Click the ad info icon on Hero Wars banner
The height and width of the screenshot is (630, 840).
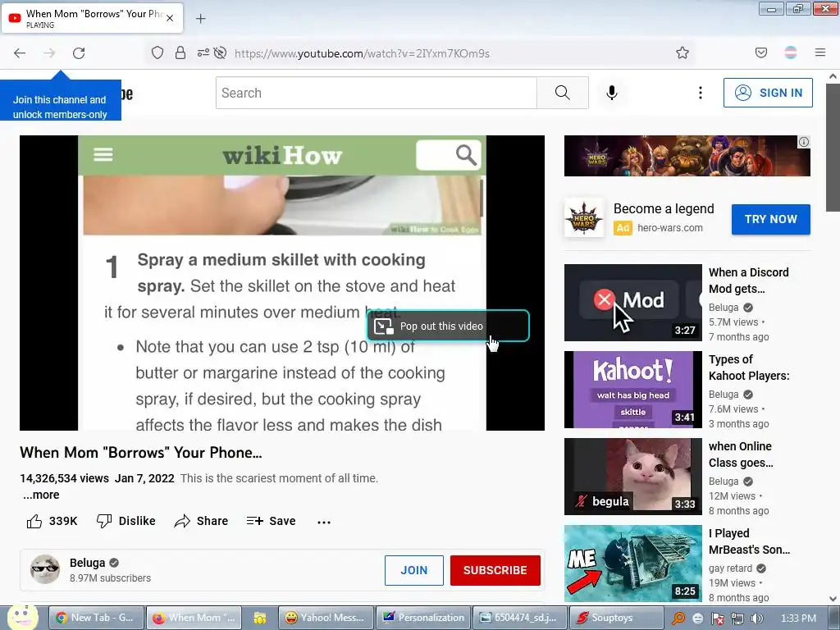coord(804,142)
